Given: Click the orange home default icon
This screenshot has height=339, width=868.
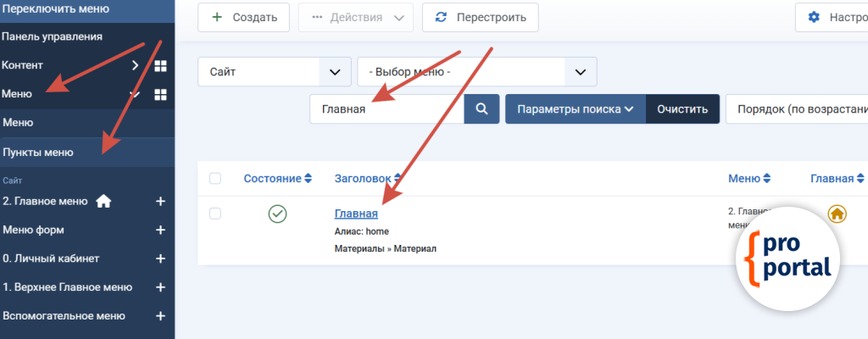Looking at the screenshot, I should pyautogui.click(x=837, y=214).
